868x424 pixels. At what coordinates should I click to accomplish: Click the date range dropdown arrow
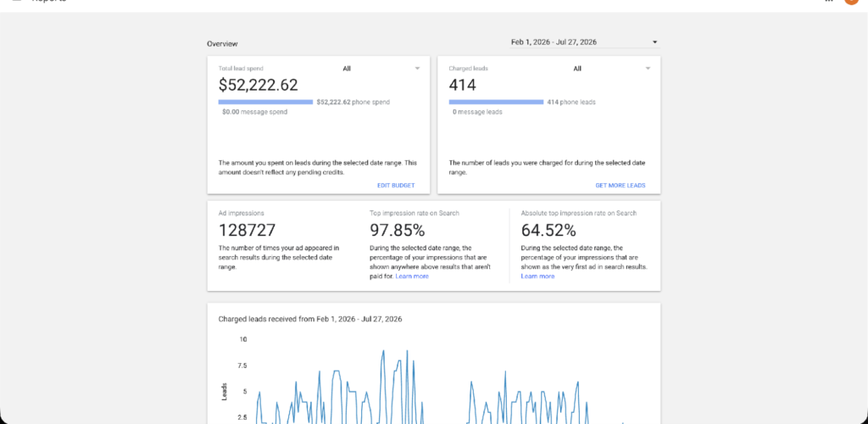coord(655,42)
